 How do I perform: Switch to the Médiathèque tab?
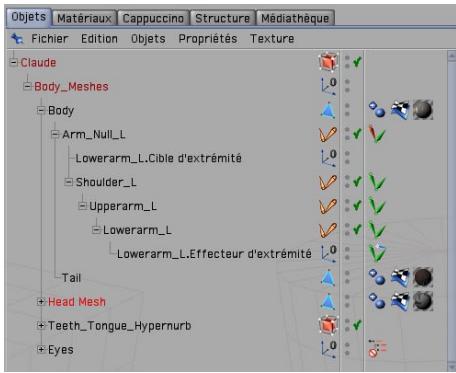click(x=295, y=18)
